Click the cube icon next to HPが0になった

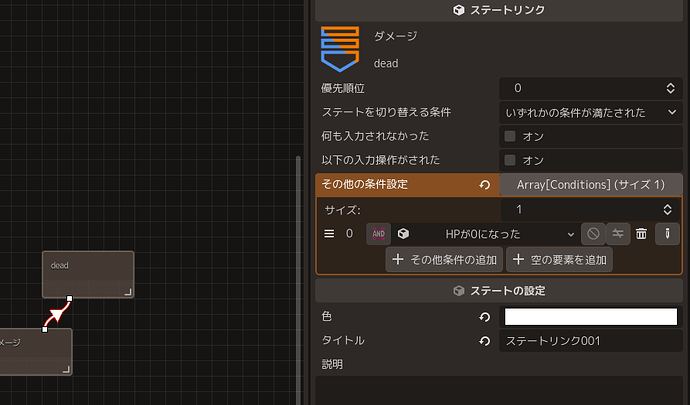click(x=403, y=234)
